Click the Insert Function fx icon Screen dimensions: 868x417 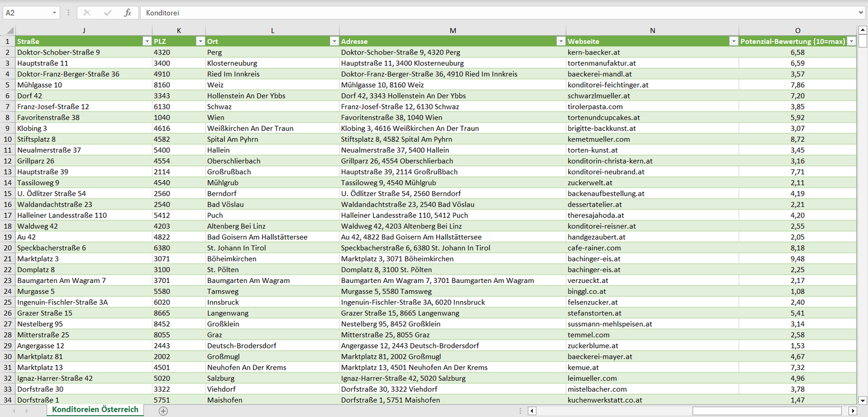click(x=127, y=13)
